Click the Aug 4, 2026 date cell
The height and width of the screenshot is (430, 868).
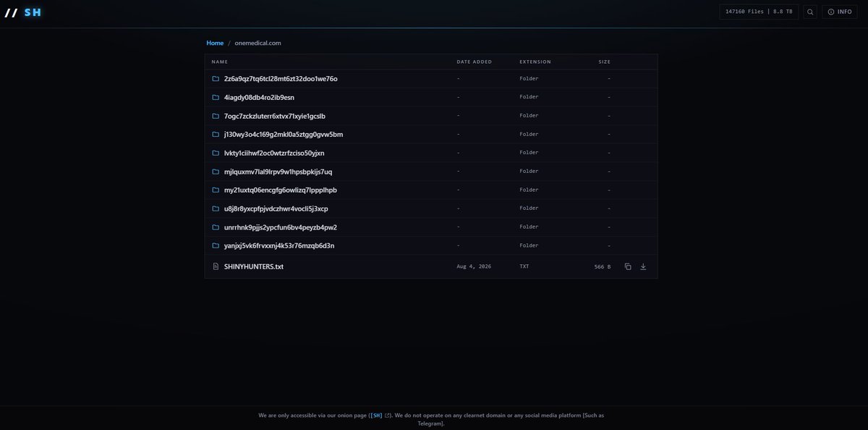474,266
